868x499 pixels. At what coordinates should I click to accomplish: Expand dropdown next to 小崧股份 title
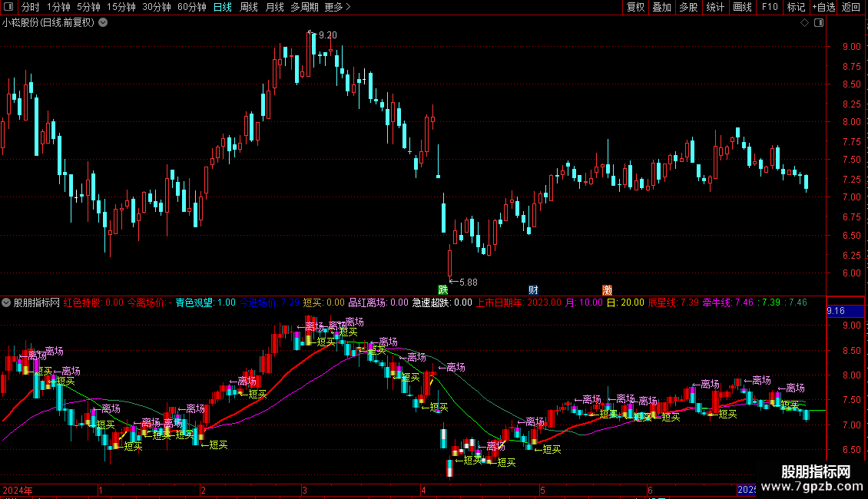point(103,23)
